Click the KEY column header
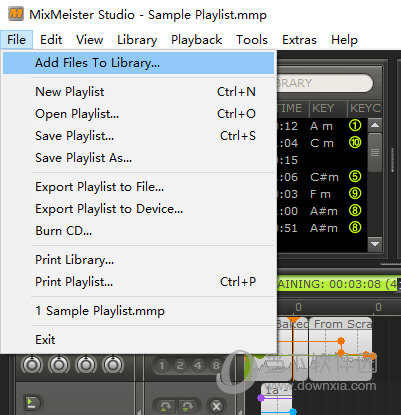Image resolution: width=401 pixels, height=415 pixels. (x=328, y=108)
